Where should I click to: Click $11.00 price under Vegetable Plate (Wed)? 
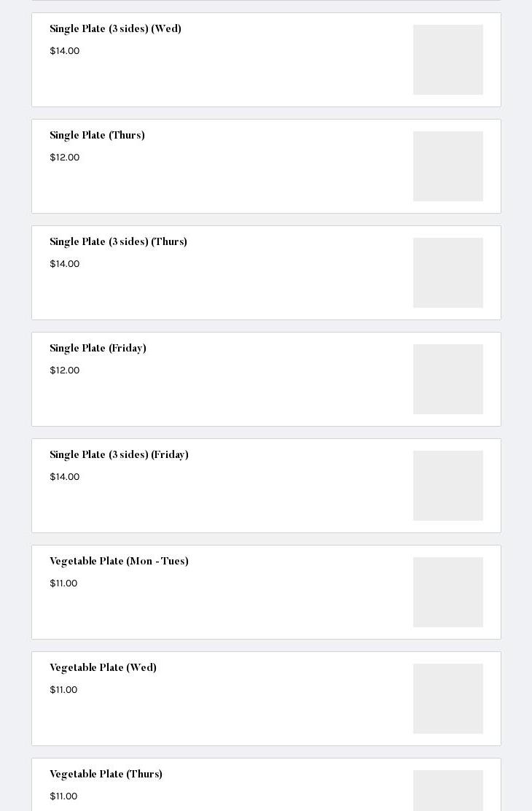coord(63,690)
